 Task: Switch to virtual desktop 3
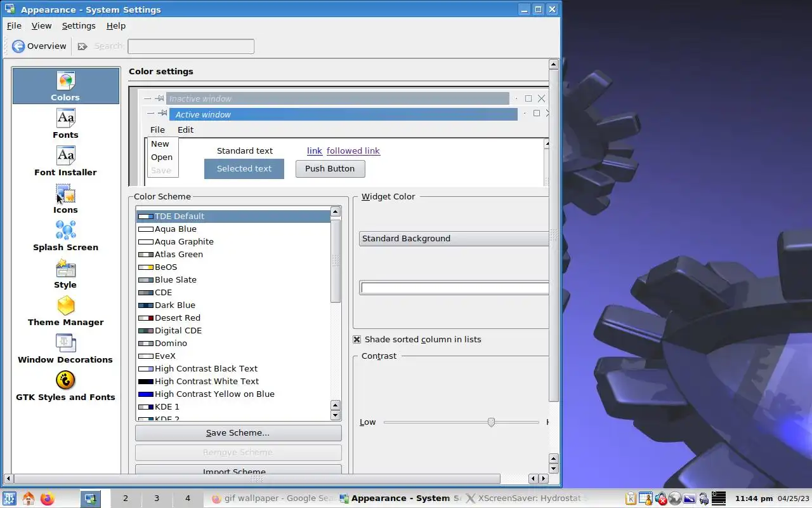point(157,498)
